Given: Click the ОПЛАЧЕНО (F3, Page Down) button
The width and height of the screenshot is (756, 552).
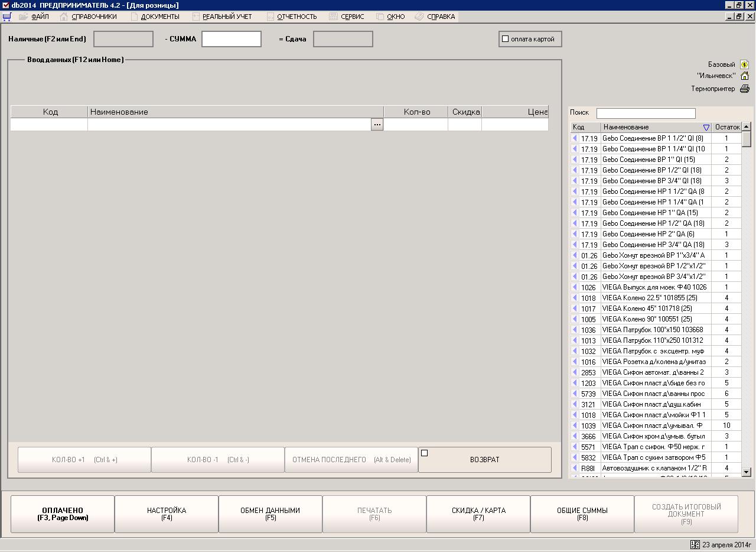Looking at the screenshot, I should tap(63, 514).
